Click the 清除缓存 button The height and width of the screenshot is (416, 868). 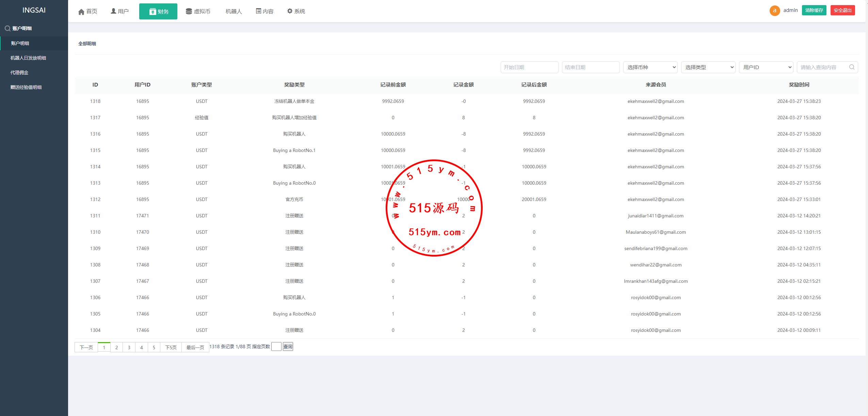[814, 10]
